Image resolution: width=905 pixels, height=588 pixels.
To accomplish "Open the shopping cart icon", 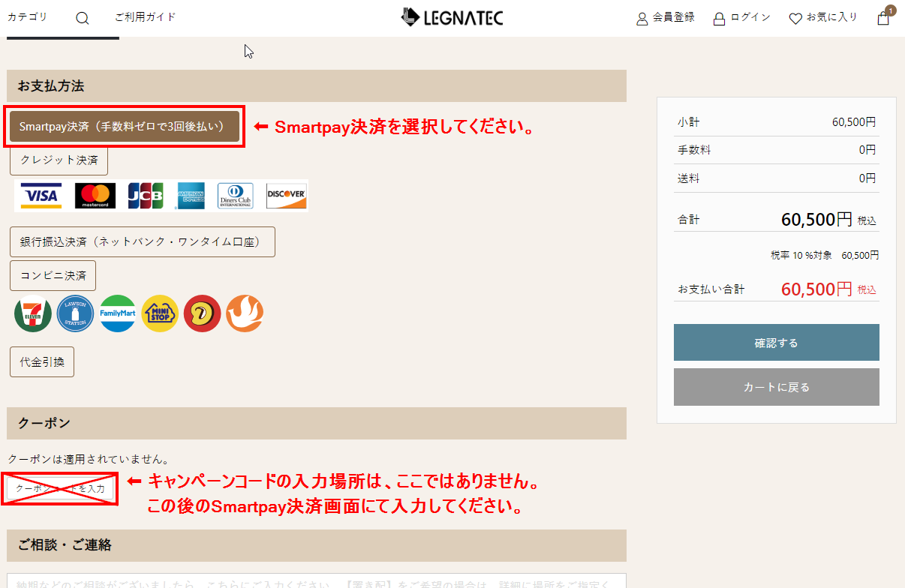I will click(x=883, y=18).
